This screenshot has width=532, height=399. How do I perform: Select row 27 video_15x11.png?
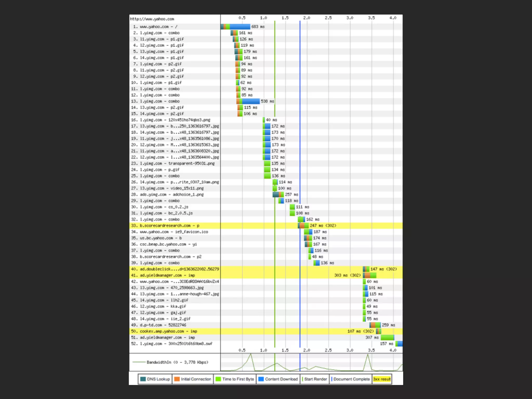click(x=266, y=188)
